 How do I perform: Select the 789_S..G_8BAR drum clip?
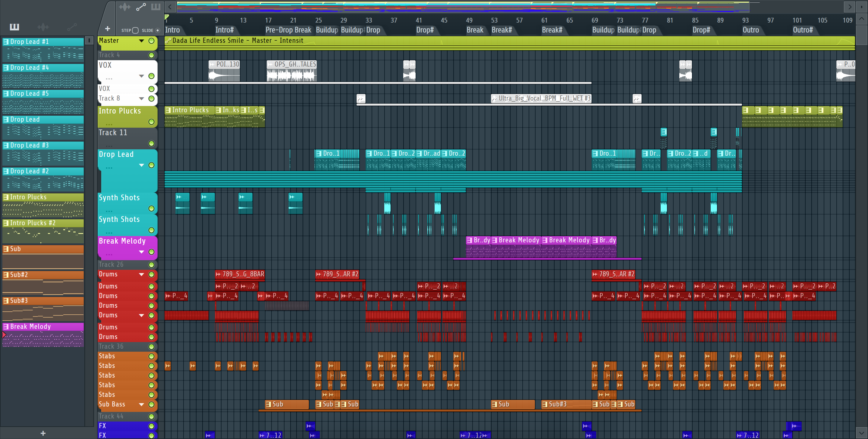240,274
